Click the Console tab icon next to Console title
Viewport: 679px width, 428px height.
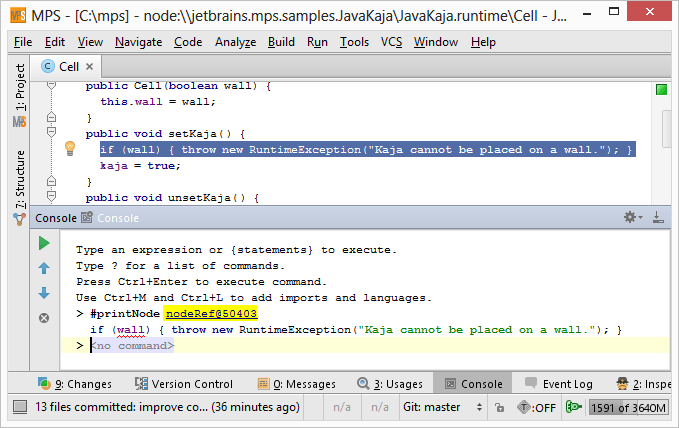point(87,217)
